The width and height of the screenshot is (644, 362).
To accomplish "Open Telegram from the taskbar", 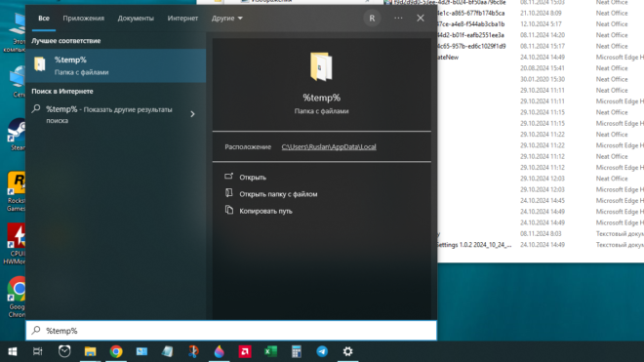I will click(x=322, y=351).
